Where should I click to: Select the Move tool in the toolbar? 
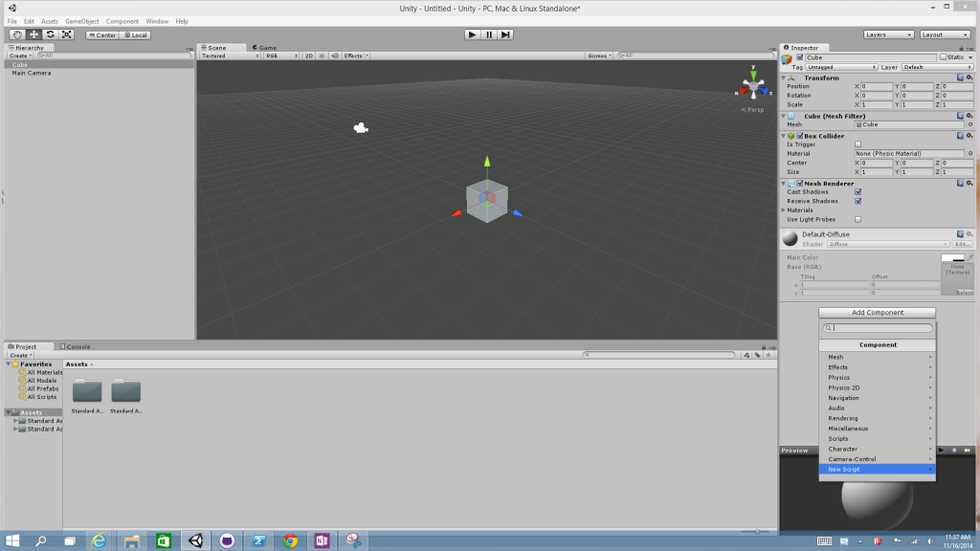point(33,35)
